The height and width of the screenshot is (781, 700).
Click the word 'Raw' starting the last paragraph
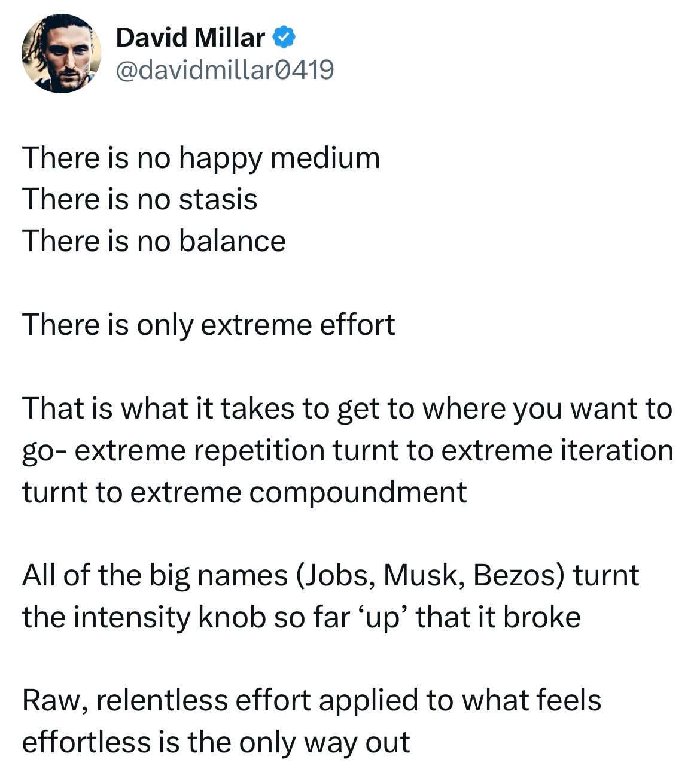[51, 701]
